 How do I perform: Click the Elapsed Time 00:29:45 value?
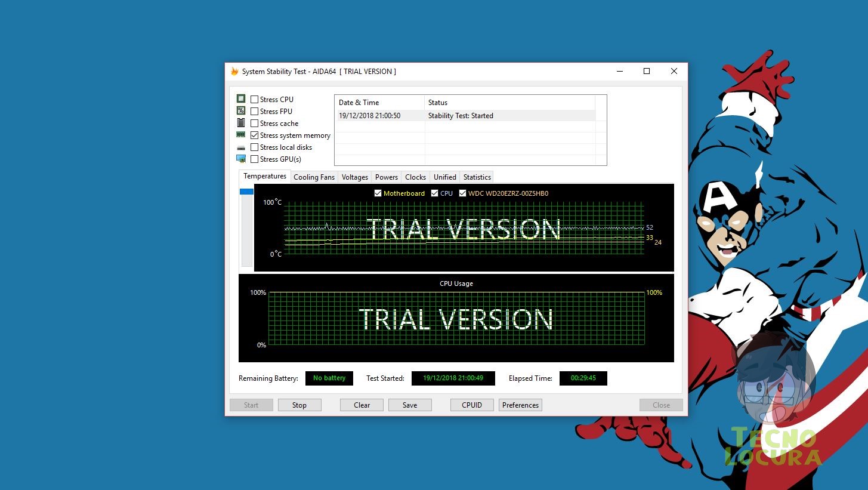583,378
